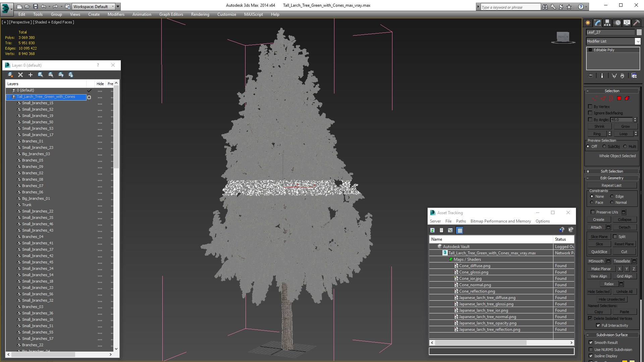Expand Soft Selection rollout
This screenshot has height=362, width=644.
pyautogui.click(x=612, y=171)
